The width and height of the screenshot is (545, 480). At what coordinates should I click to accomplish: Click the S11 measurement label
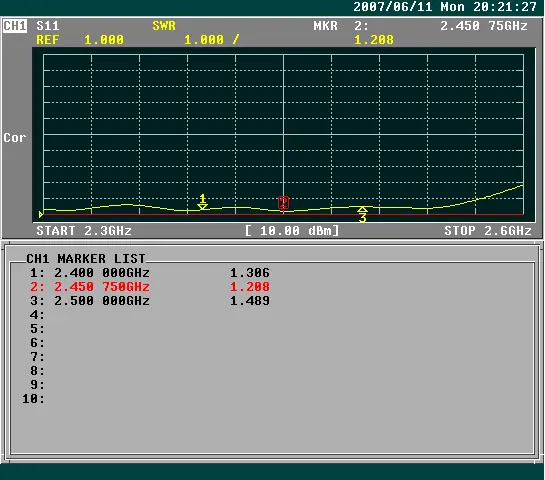pyautogui.click(x=48, y=26)
